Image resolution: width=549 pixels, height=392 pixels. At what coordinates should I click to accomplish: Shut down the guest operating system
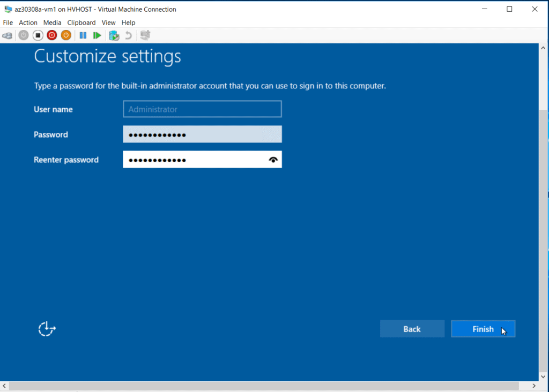pyautogui.click(x=51, y=35)
